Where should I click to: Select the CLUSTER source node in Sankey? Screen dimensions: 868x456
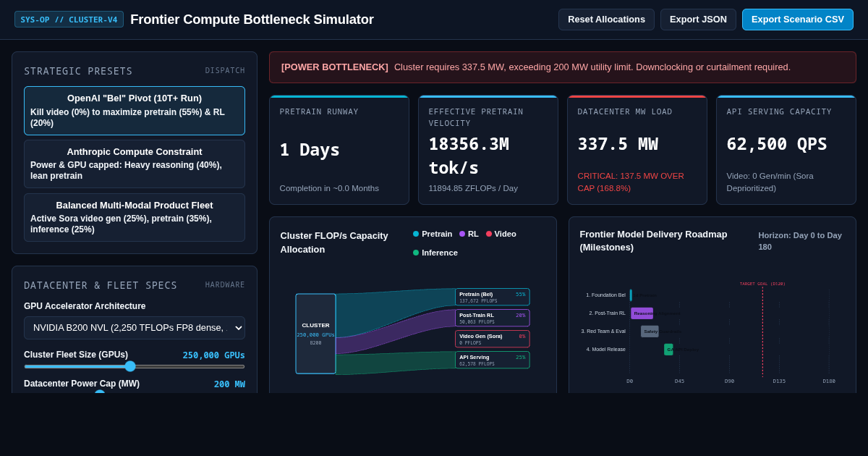click(x=315, y=334)
